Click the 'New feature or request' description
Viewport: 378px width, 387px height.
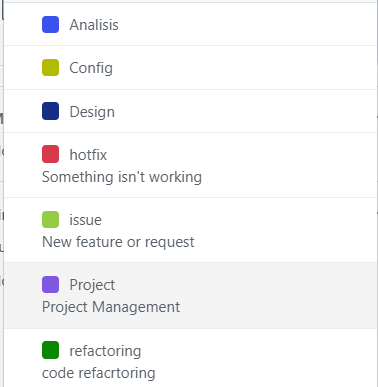pos(118,242)
